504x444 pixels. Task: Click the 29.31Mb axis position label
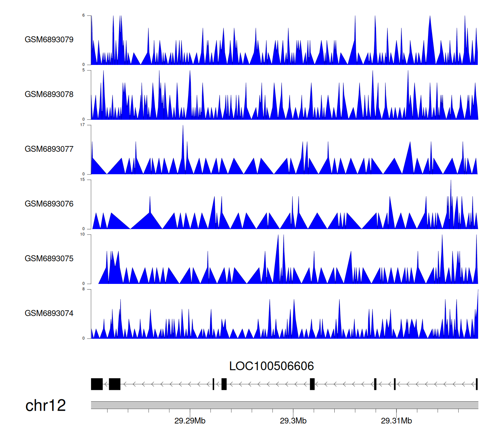396,421
